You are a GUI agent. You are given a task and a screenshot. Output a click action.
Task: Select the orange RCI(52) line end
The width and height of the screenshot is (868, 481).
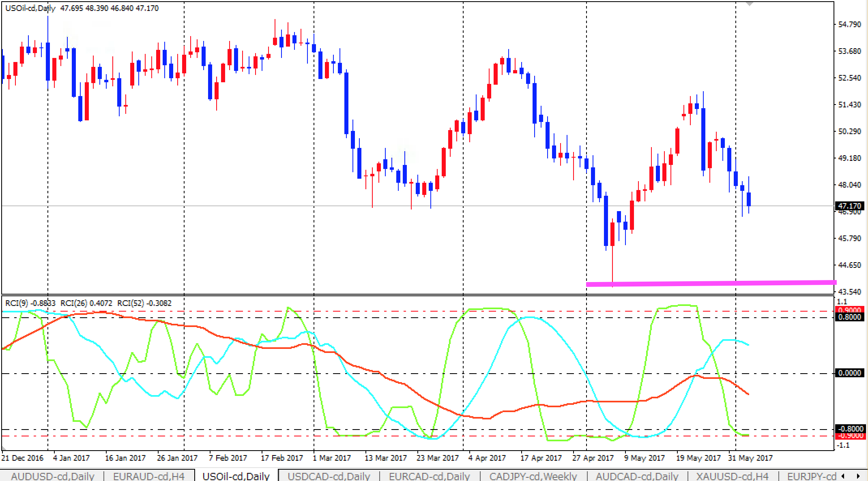coord(748,394)
